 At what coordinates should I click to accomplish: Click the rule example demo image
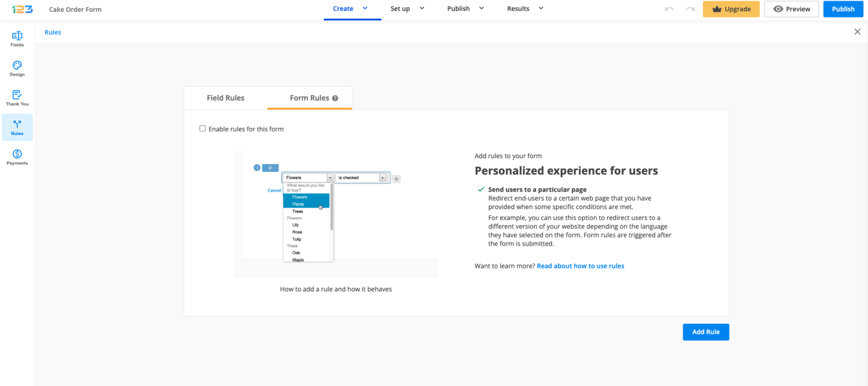click(x=336, y=214)
